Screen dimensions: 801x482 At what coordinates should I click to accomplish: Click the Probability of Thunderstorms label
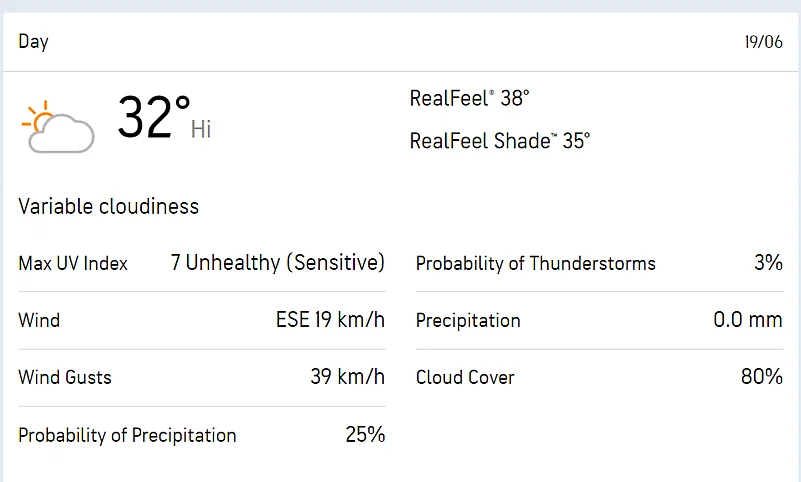535,264
